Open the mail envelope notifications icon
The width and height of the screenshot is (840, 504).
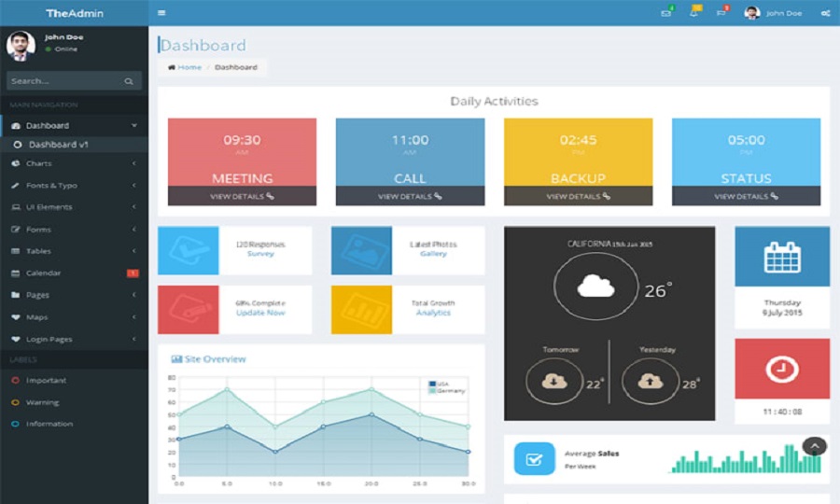point(665,13)
